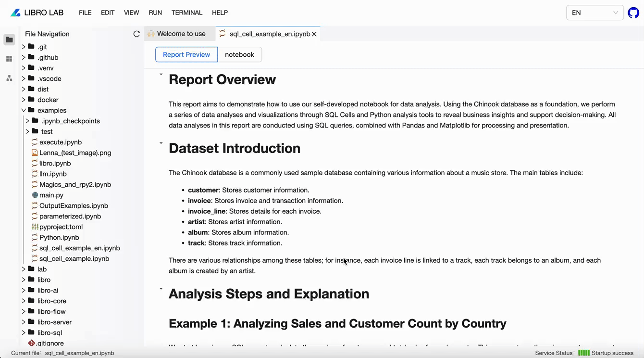
Task: Expand the .git folder
Action: click(x=24, y=47)
